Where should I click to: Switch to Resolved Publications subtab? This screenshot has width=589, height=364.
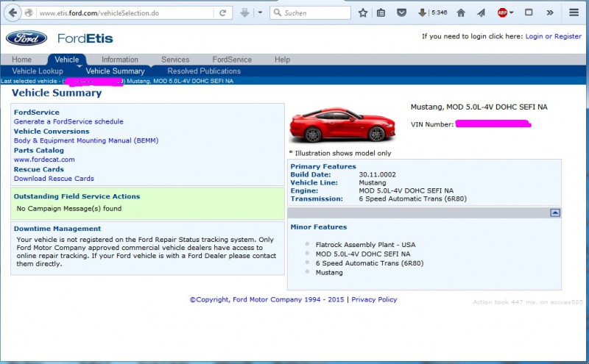(x=204, y=71)
